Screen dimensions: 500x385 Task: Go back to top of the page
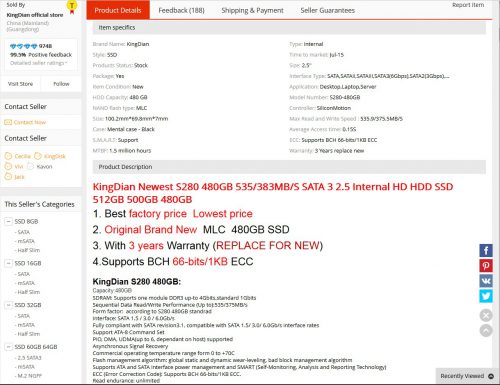tap(486, 331)
